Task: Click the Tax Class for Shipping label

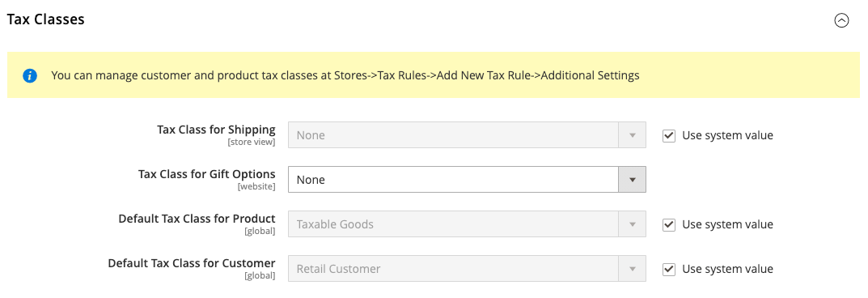Action: (x=216, y=130)
